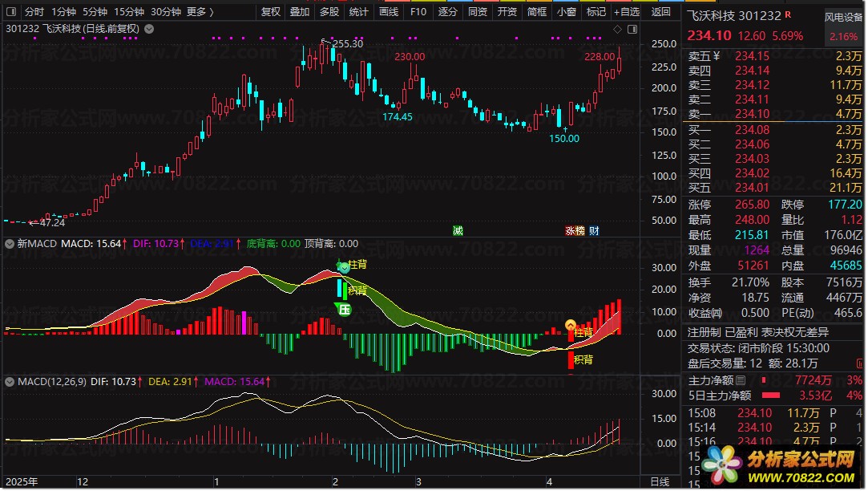Expand the MACD(12,26,9) indicator dropdown
868x491 pixels.
[10, 381]
